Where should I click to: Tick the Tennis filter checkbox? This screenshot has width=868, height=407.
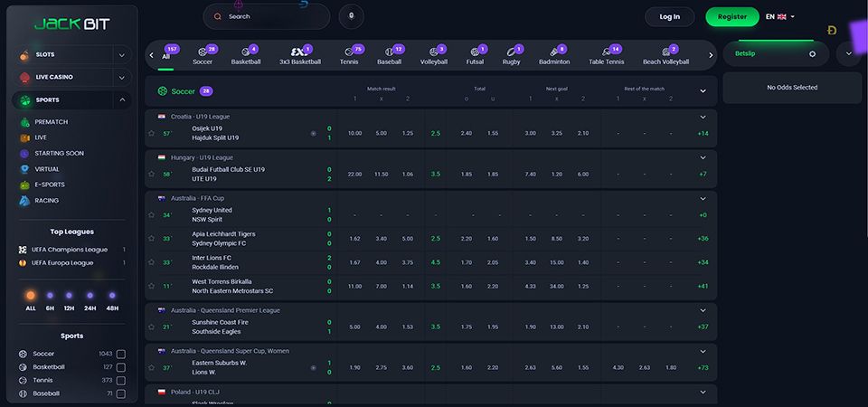coord(120,381)
